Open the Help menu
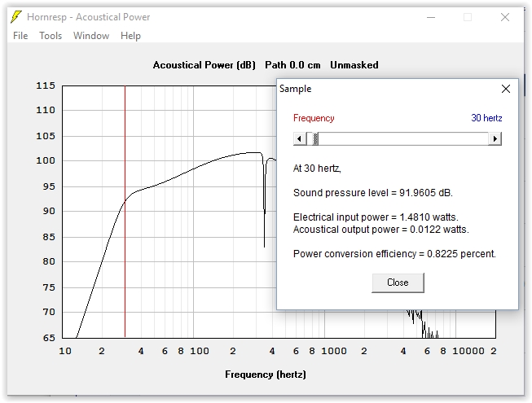The width and height of the screenshot is (532, 403). click(130, 36)
